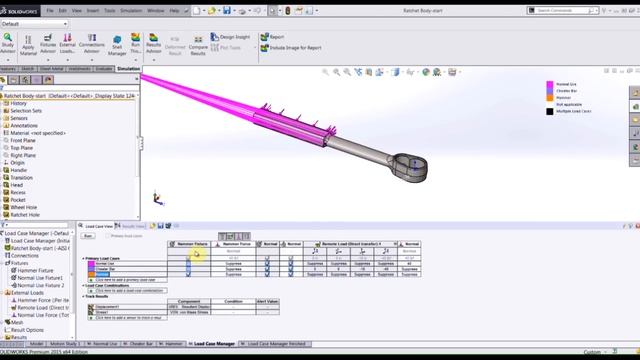Click the Zoom to Fit view icon
This screenshot has width=640, height=360.
tap(325, 72)
